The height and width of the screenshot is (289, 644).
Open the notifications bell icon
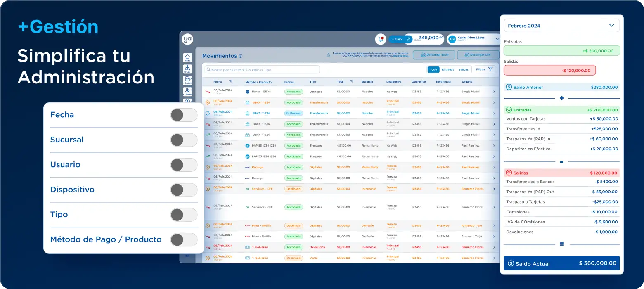(380, 39)
